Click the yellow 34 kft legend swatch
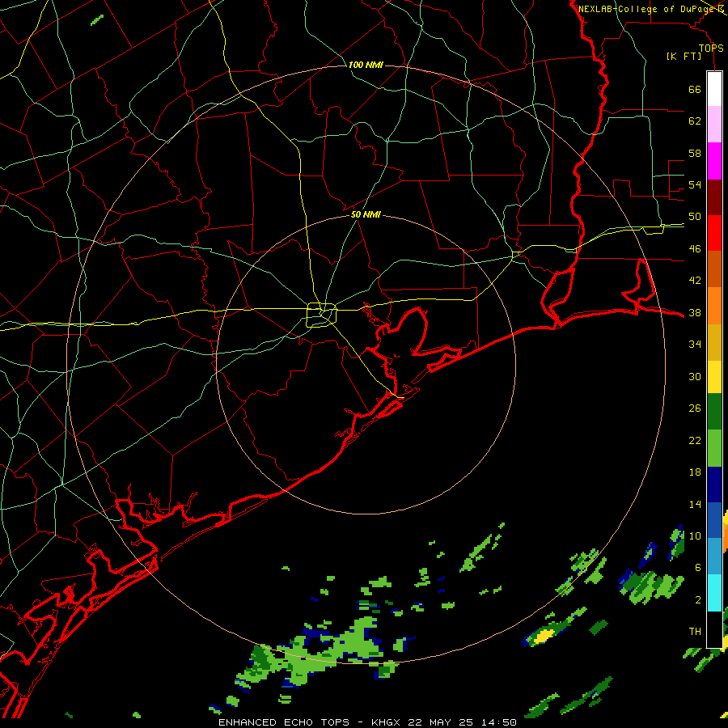Screen dimensions: 728x728 (x=714, y=377)
